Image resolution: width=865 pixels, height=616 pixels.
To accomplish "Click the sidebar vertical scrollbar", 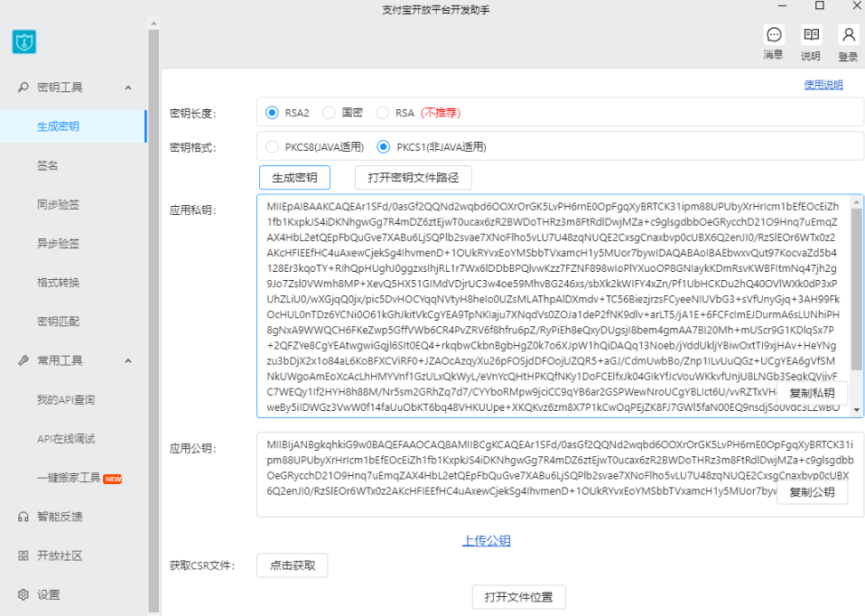I will [153, 321].
